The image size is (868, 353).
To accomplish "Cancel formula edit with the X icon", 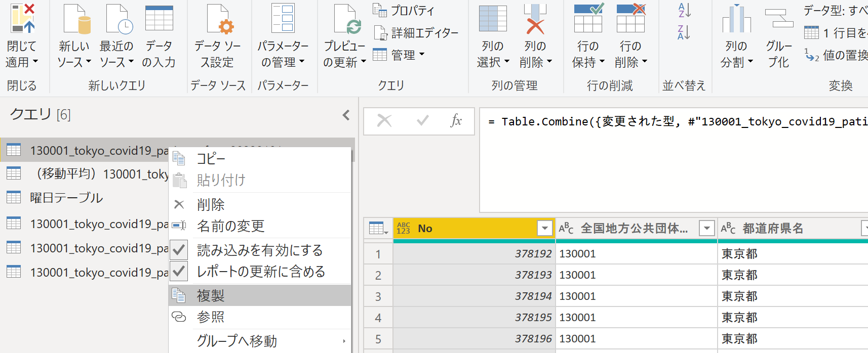I will point(384,120).
